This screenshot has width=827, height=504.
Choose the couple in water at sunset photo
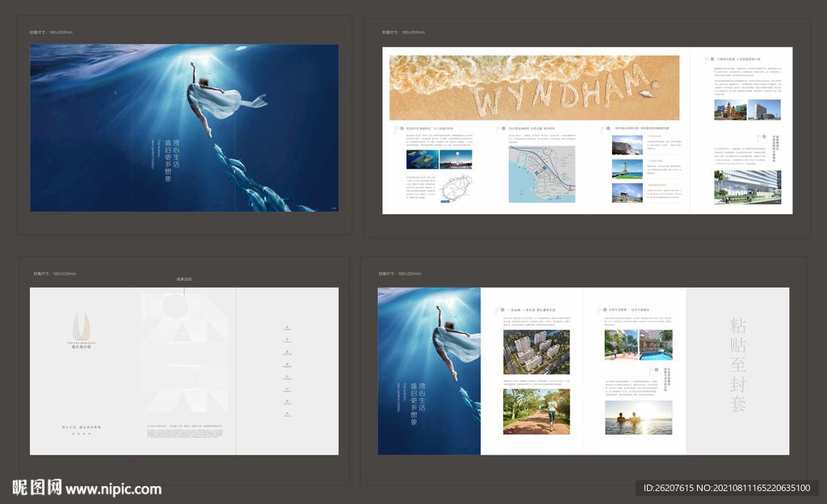(638, 418)
